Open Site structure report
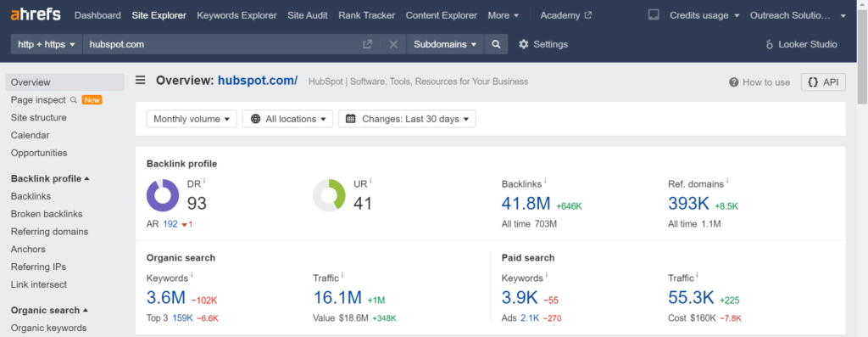 [39, 117]
